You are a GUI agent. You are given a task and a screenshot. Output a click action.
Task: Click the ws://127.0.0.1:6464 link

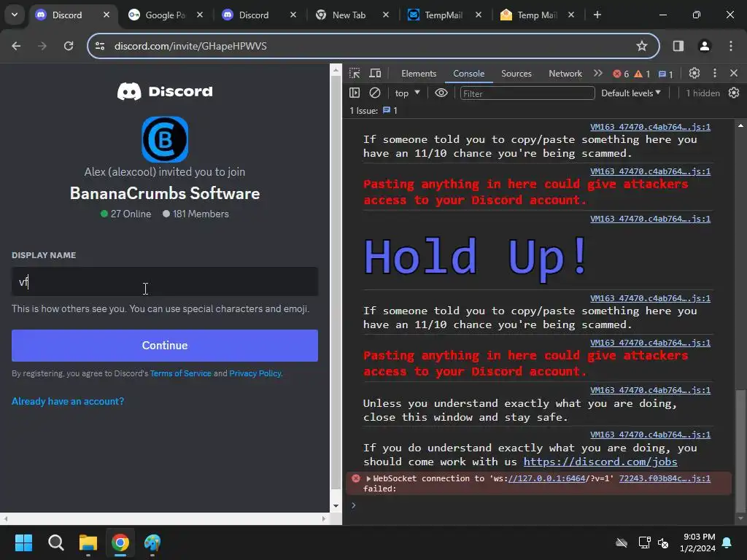click(546, 478)
